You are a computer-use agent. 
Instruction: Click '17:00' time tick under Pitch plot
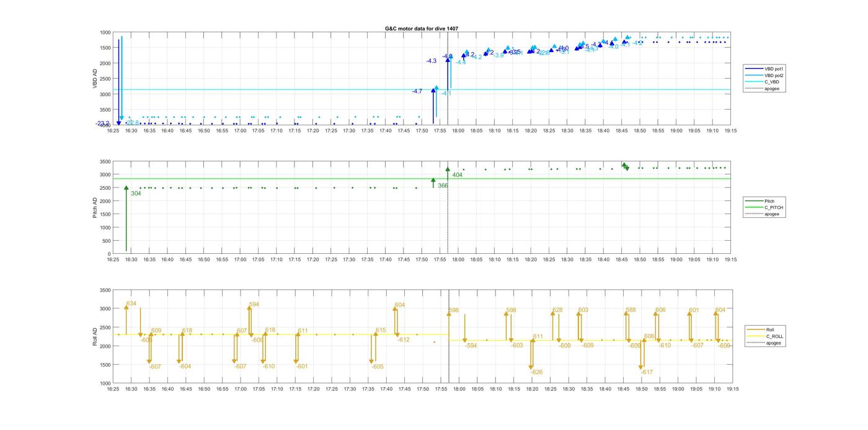pos(240,260)
